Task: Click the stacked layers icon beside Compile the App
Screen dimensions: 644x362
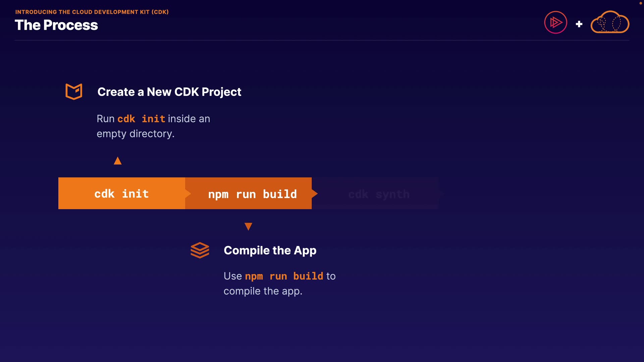Action: click(x=200, y=250)
